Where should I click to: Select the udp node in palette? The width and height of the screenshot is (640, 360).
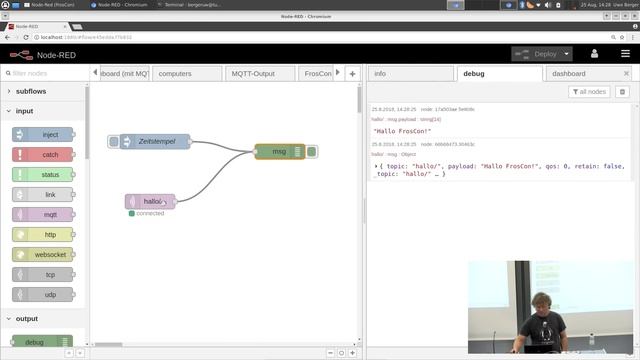click(43, 295)
